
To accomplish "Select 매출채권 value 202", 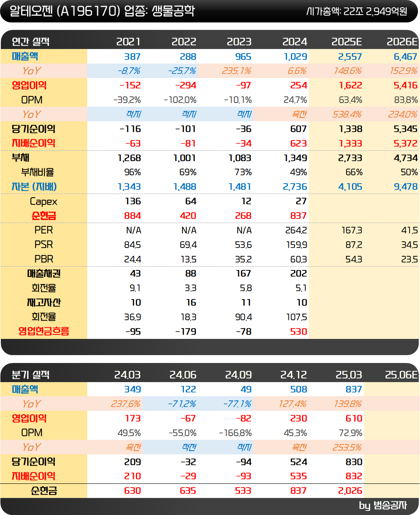I will pos(299,274).
